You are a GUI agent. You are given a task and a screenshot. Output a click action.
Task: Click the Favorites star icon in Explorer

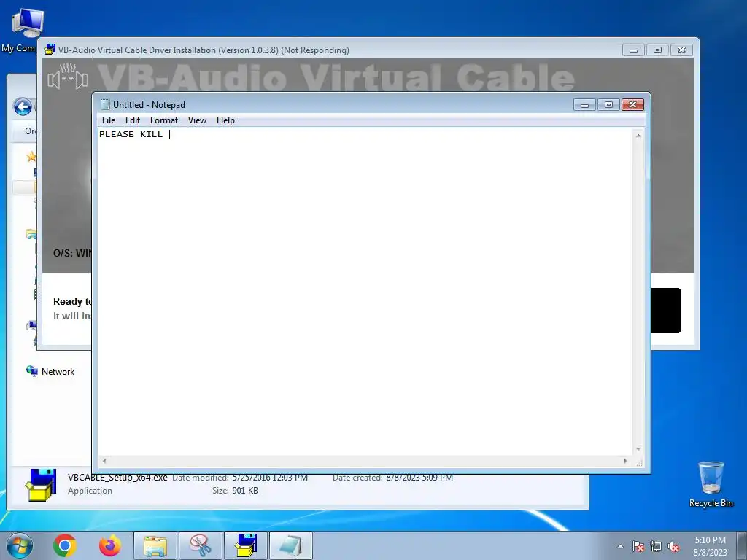(31, 156)
